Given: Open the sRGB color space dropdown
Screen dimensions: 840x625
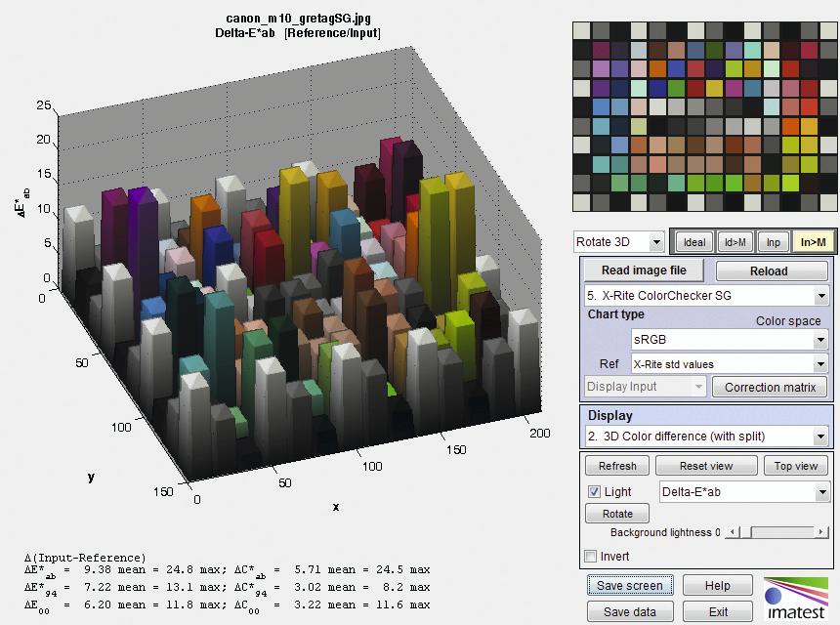Looking at the screenshot, I should [730, 340].
